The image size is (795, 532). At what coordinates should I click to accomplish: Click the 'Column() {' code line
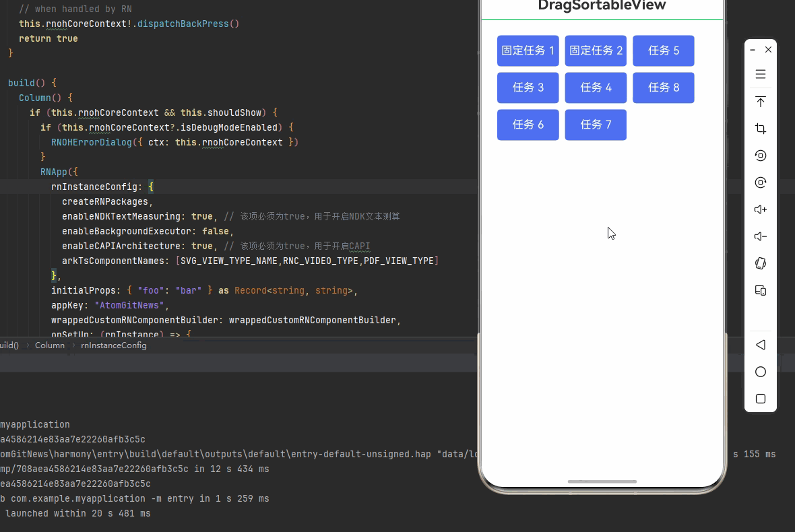(46, 98)
